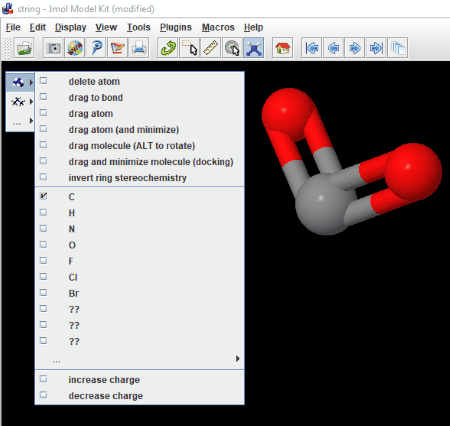Click the home reset view icon
This screenshot has width=450, height=426.
[283, 48]
